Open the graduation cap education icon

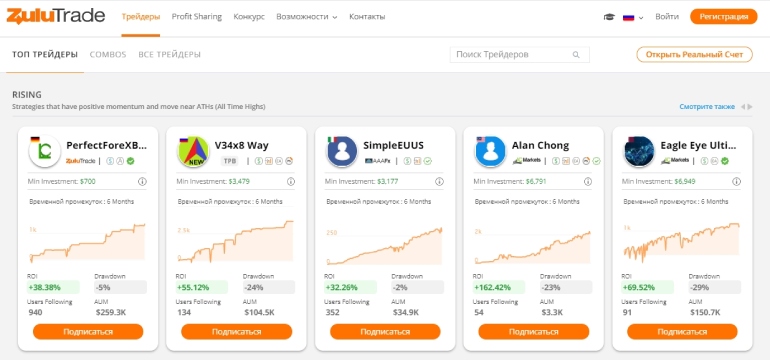[609, 17]
